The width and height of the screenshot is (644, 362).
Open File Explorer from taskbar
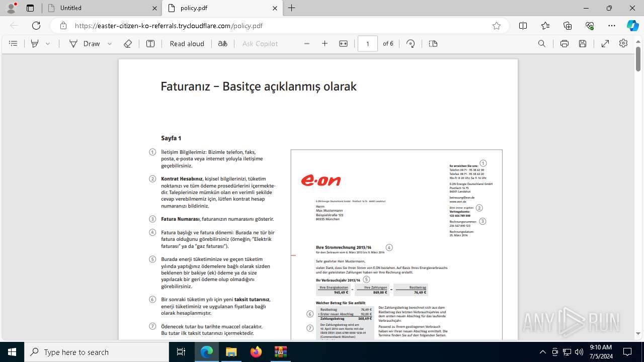(x=231, y=352)
